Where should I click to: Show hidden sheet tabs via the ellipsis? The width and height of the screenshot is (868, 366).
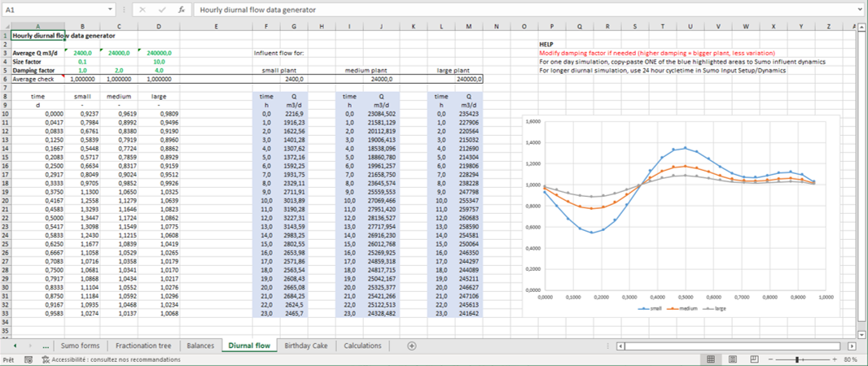click(45, 346)
